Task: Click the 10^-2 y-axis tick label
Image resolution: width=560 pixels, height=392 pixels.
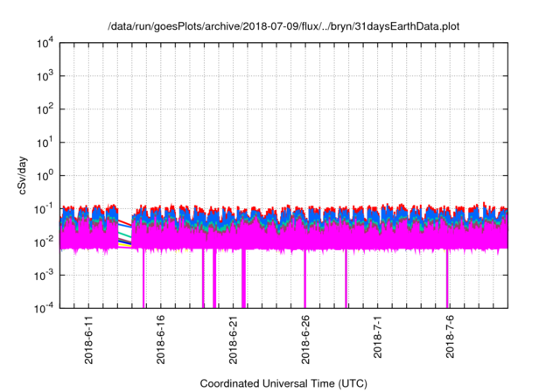Action: pyautogui.click(x=43, y=241)
